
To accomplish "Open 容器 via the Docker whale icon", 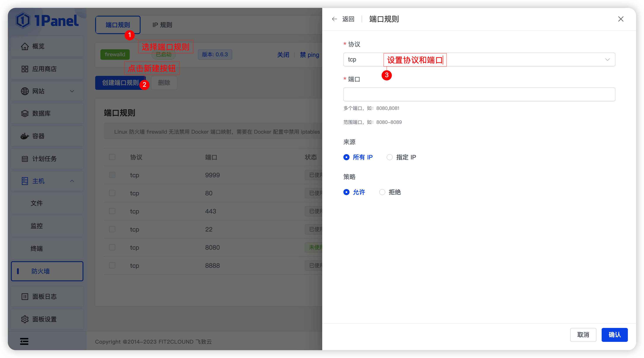I will tap(25, 136).
